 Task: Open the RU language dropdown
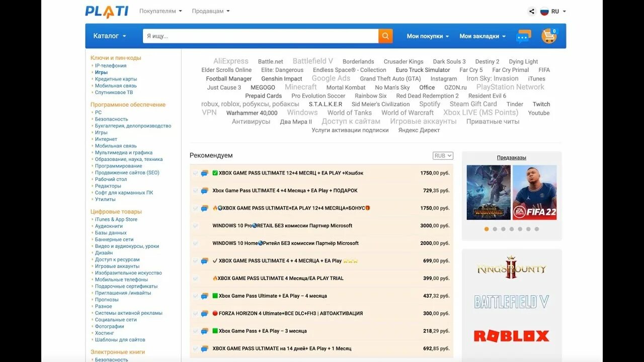(558, 11)
